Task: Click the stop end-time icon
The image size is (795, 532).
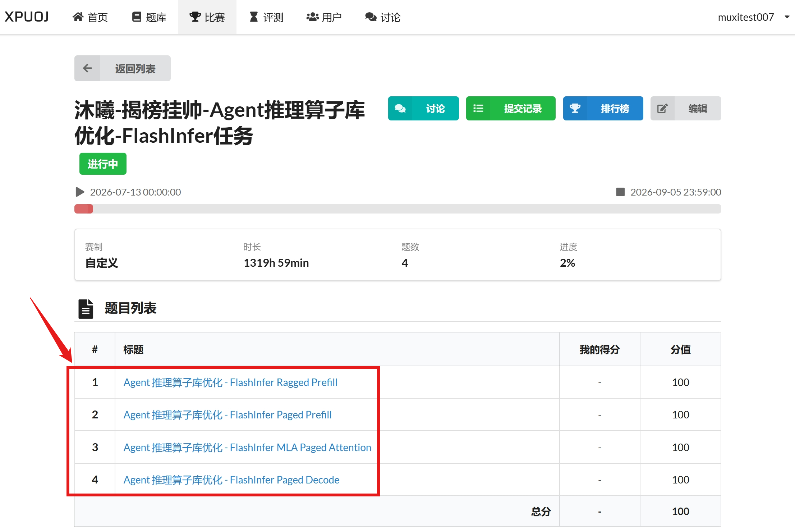Action: [x=620, y=192]
